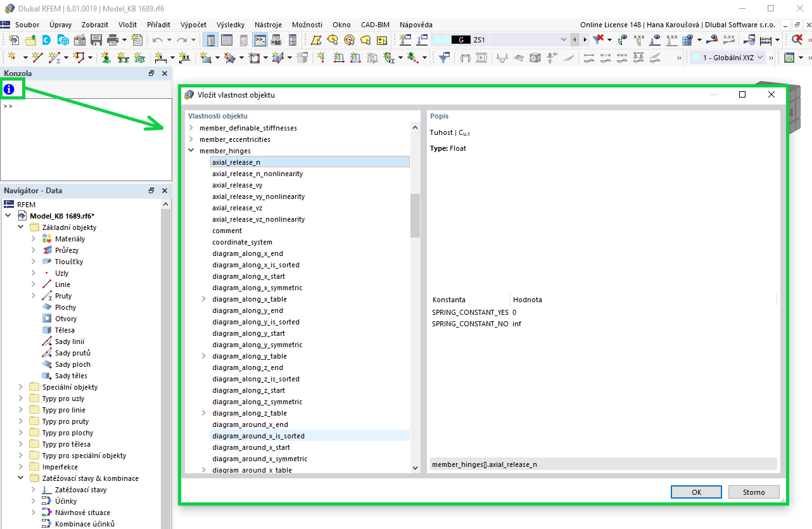Click the nodal support tool icon
Image resolution: width=812 pixels, height=529 pixels.
coord(106,58)
